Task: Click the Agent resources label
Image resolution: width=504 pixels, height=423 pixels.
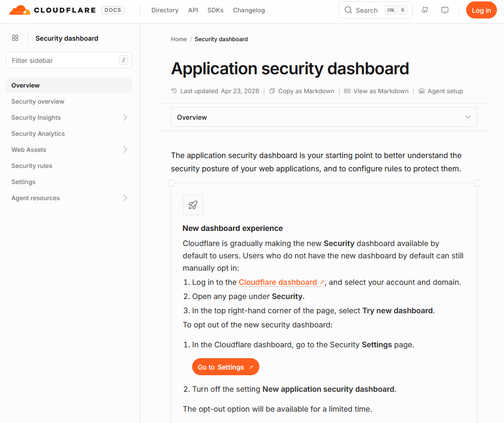Action: (35, 198)
